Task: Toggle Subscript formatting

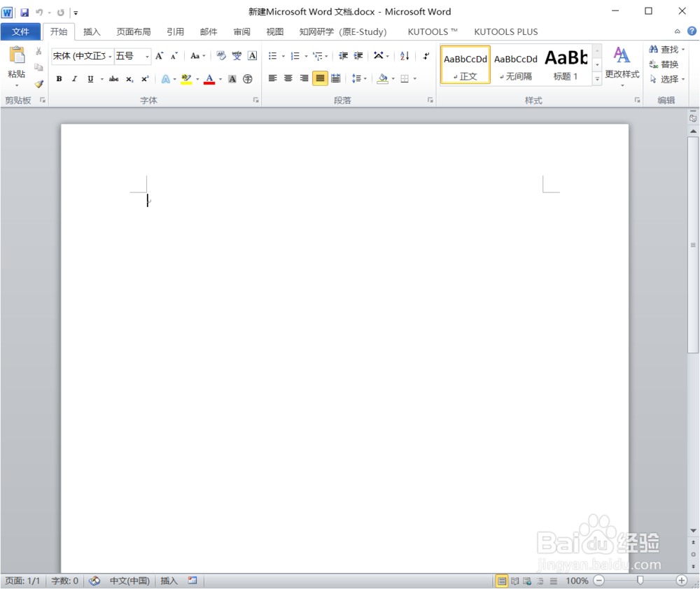Action: click(129, 79)
